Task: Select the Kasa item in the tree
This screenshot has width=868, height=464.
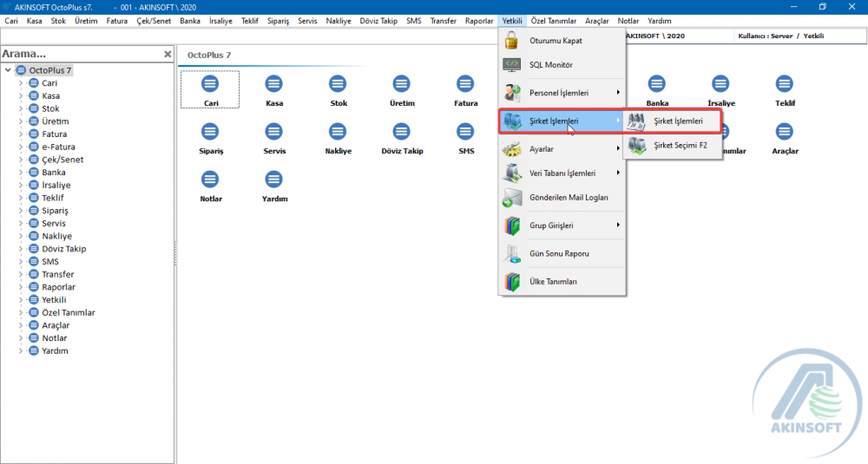Action: click(51, 95)
